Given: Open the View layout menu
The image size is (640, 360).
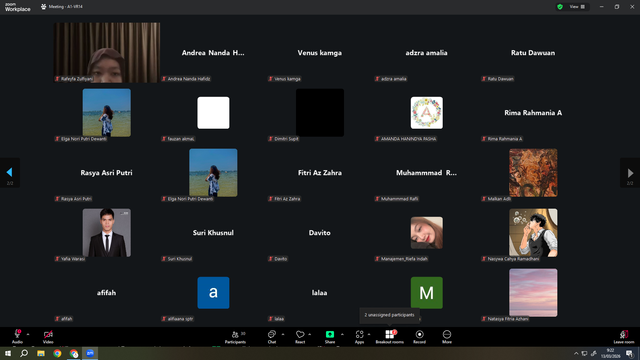Looking at the screenshot, I should (x=577, y=7).
